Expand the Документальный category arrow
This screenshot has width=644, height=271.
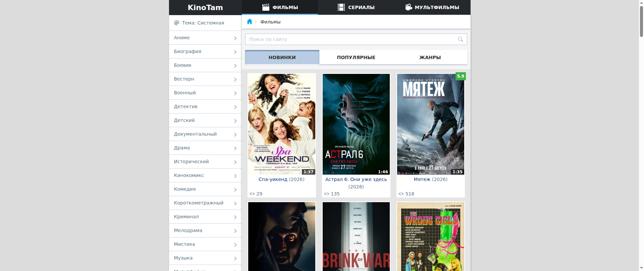click(235, 134)
